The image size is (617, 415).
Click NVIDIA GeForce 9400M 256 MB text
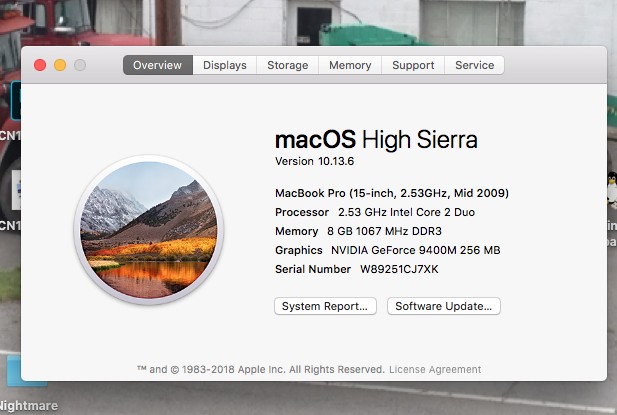click(x=416, y=250)
